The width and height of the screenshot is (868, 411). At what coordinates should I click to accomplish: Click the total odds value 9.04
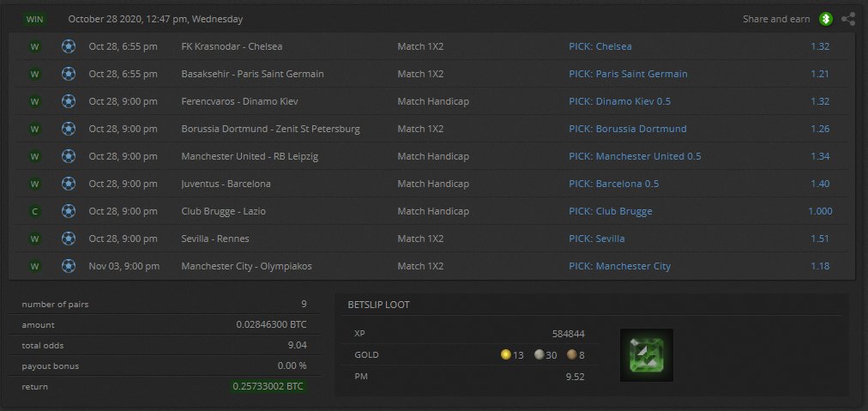[298, 346]
